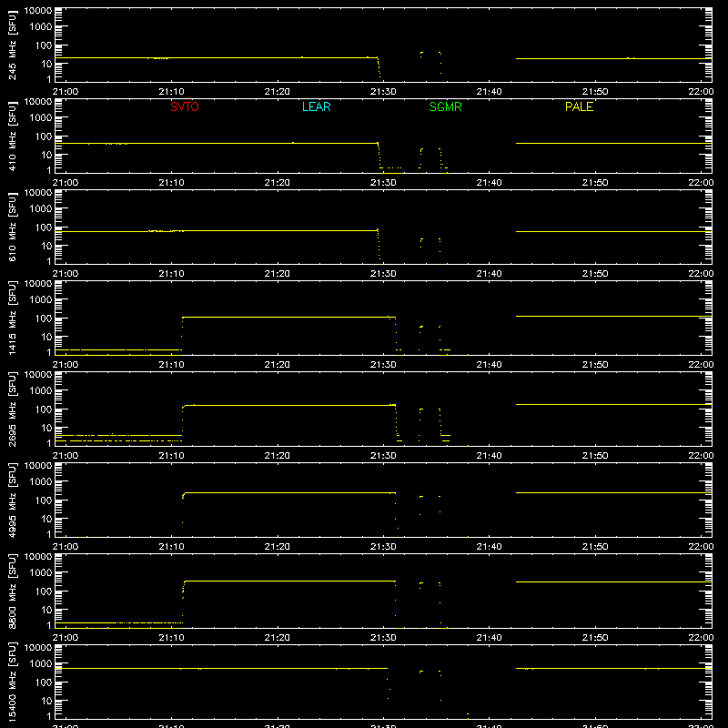Click the 1000 y-axis label of 410 MHz plot
This screenshot has width=728, height=728.
point(41,118)
